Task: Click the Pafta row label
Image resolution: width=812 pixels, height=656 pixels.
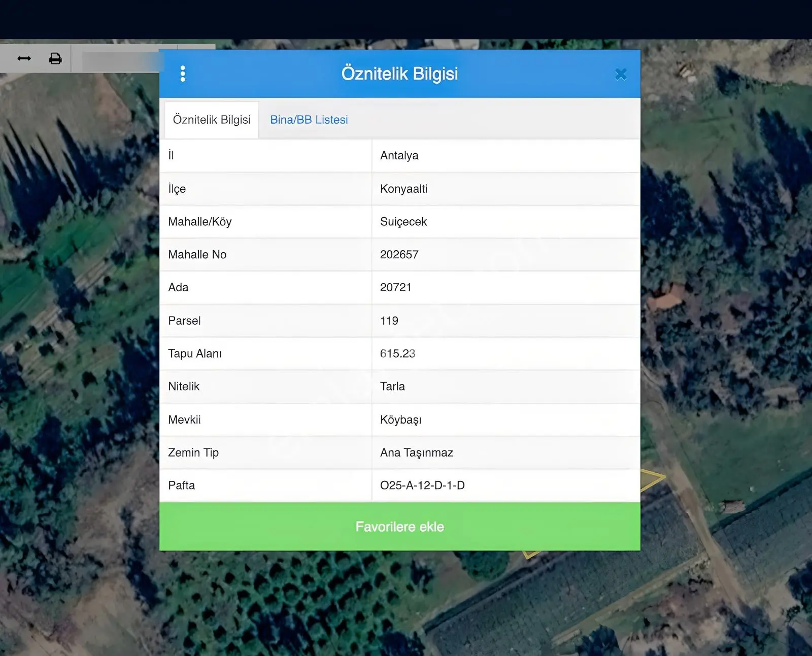Action: tap(182, 486)
